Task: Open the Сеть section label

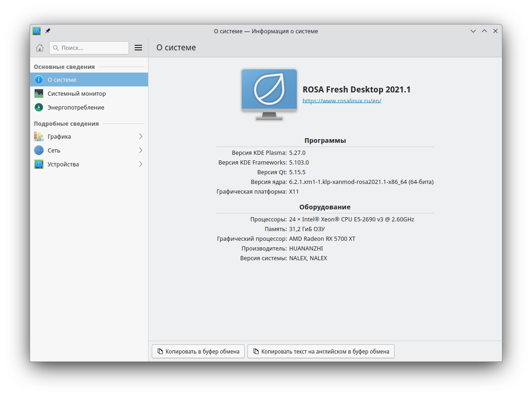Action: [x=54, y=151]
